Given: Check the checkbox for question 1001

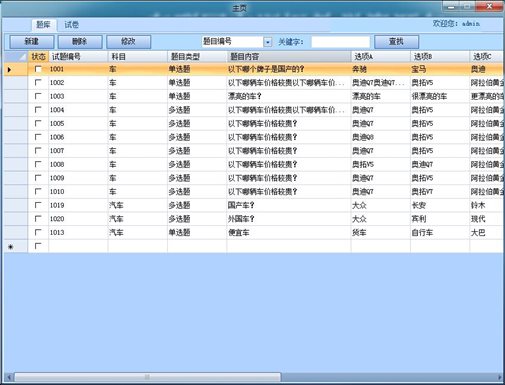Looking at the screenshot, I should pyautogui.click(x=38, y=69).
